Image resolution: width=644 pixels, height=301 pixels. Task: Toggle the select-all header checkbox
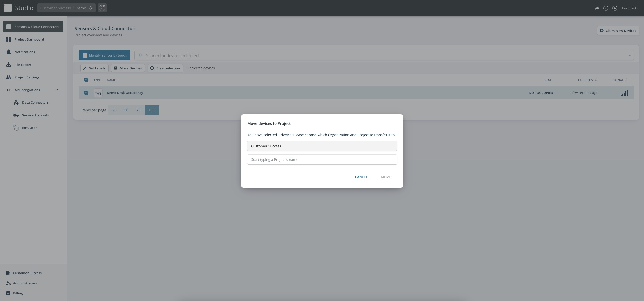tap(86, 80)
